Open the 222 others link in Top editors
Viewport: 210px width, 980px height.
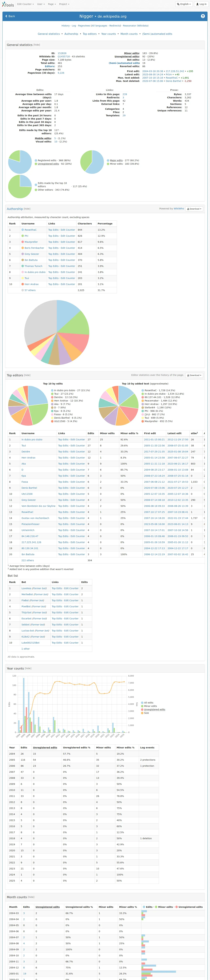pyautogui.click(x=27, y=560)
